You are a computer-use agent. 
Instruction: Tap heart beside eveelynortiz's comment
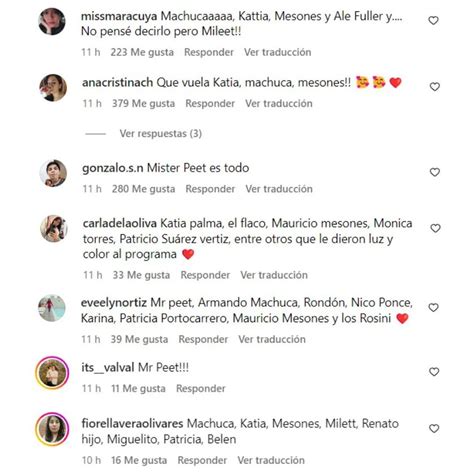click(433, 308)
